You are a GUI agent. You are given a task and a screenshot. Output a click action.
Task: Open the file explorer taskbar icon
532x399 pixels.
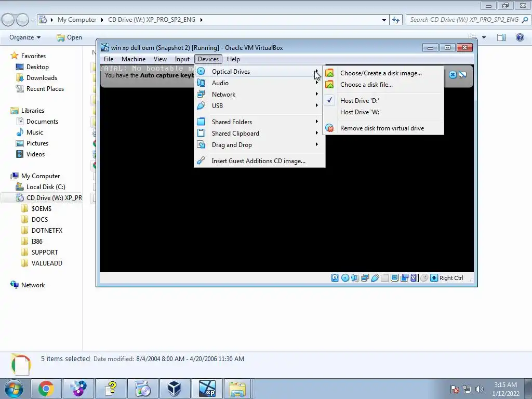click(237, 389)
